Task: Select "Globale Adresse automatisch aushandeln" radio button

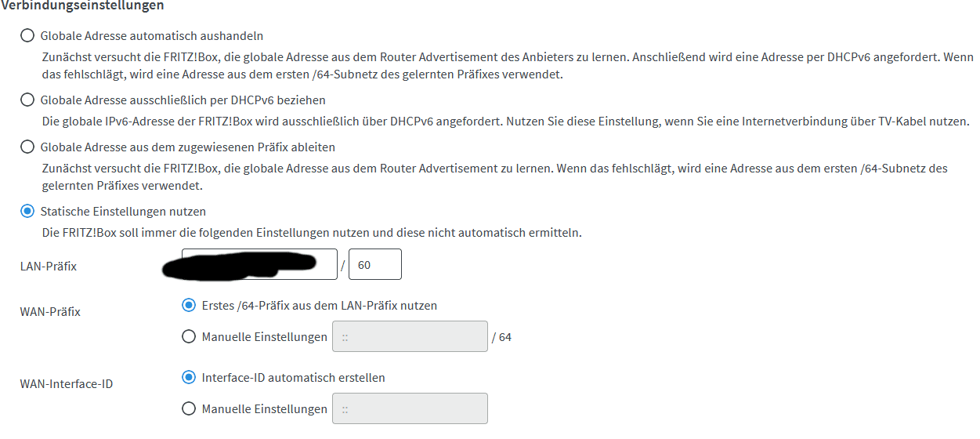Action: point(27,36)
